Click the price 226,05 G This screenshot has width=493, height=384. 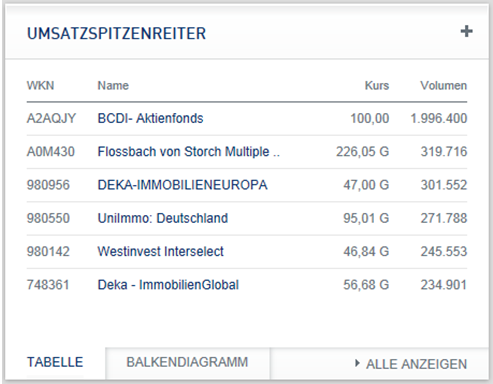coord(362,152)
